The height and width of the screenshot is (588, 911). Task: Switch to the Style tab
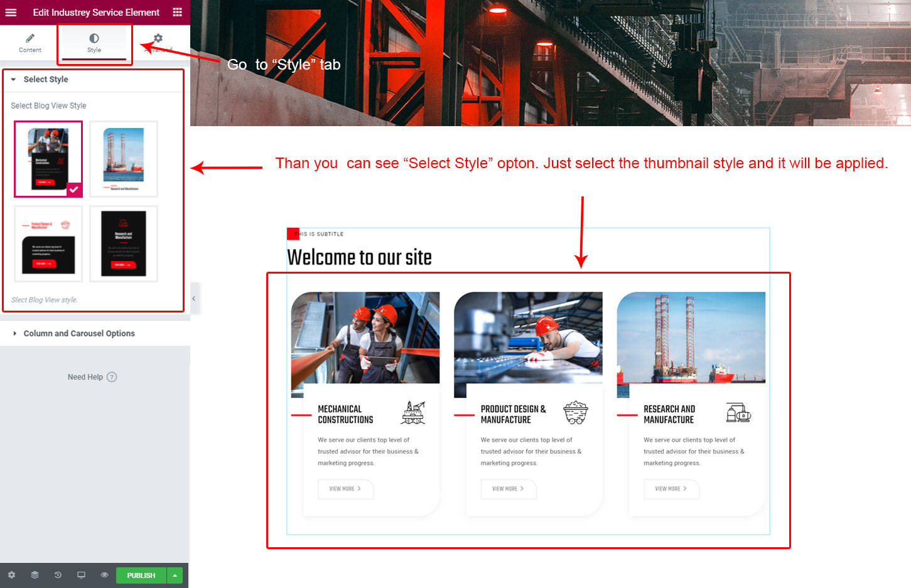94,43
